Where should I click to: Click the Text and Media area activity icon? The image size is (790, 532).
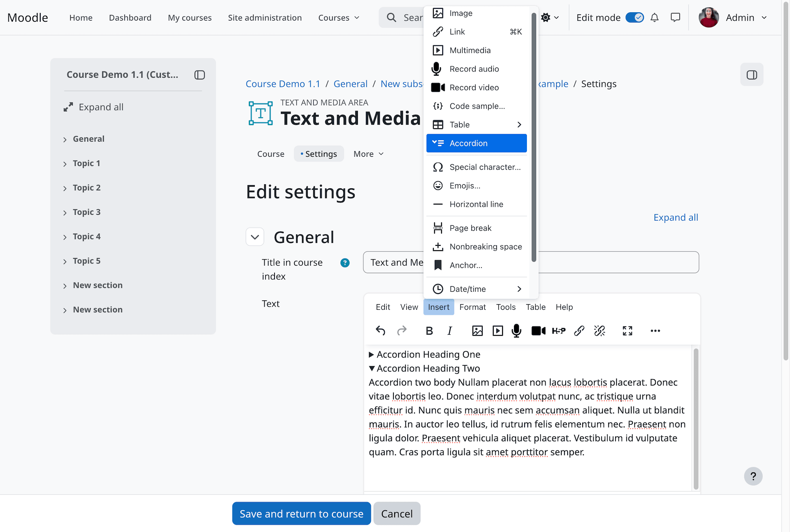point(261,113)
